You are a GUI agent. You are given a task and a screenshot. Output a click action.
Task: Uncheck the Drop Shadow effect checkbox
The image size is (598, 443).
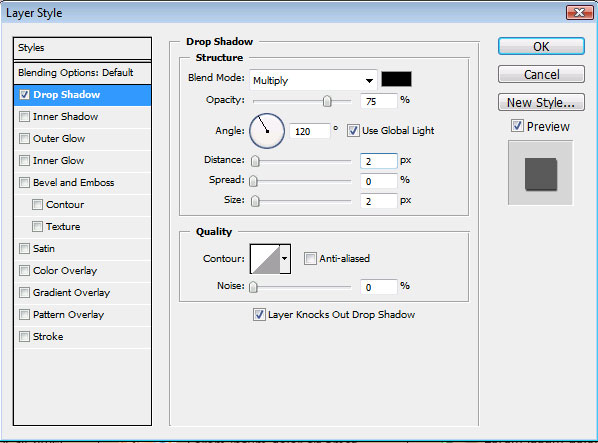[24, 95]
